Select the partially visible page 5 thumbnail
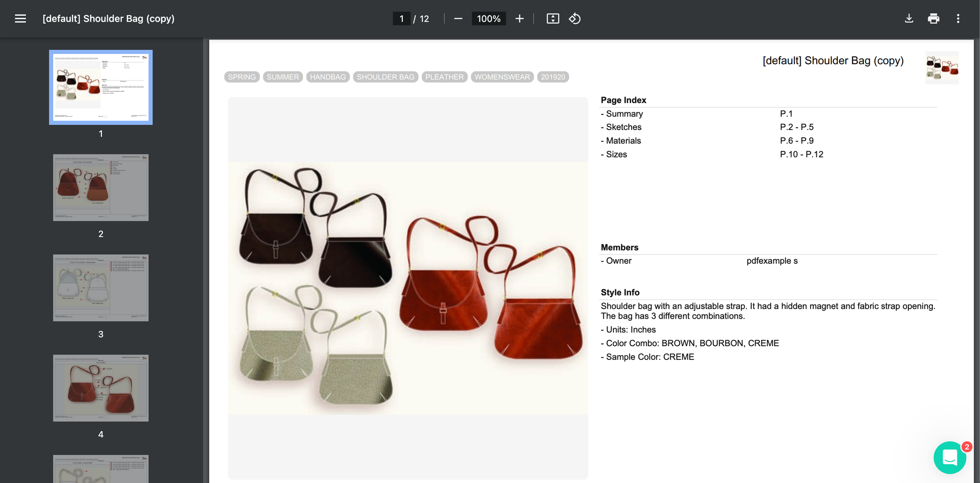Viewport: 980px width, 483px height. coord(101,469)
